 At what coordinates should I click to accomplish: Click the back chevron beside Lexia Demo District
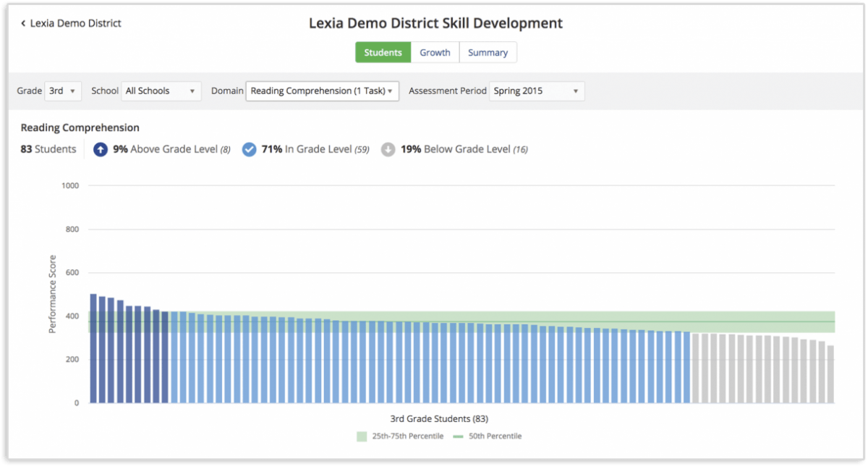[x=23, y=23]
